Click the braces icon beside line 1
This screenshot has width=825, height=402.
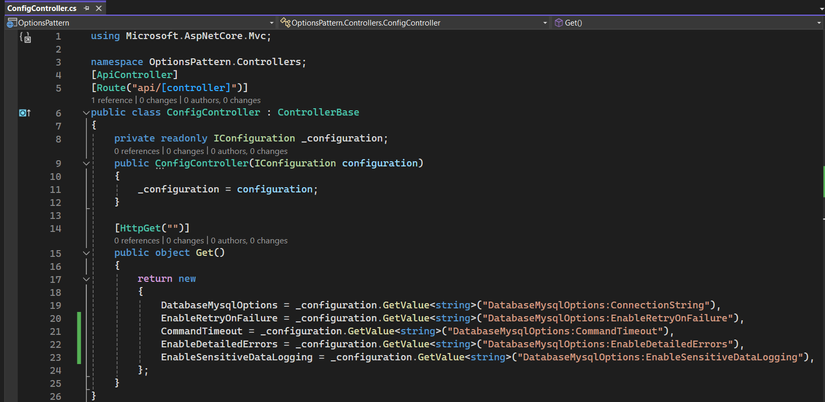point(25,37)
